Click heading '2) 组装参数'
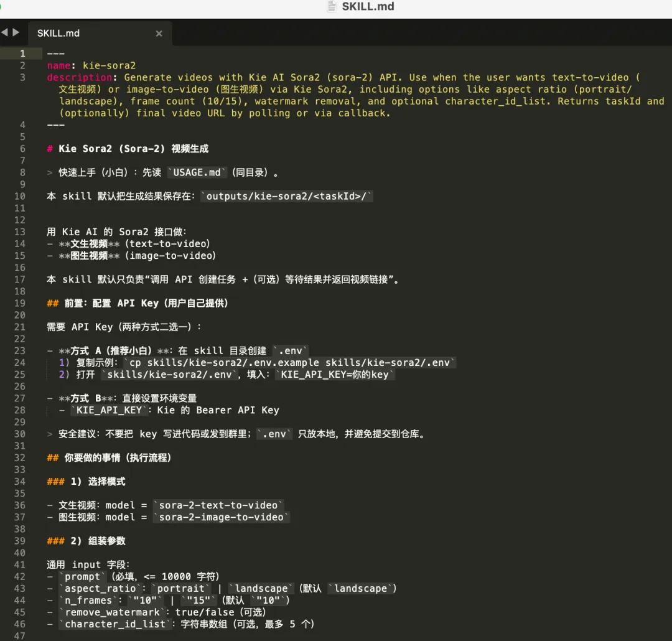This screenshot has height=641, width=672. pyautogui.click(x=98, y=541)
